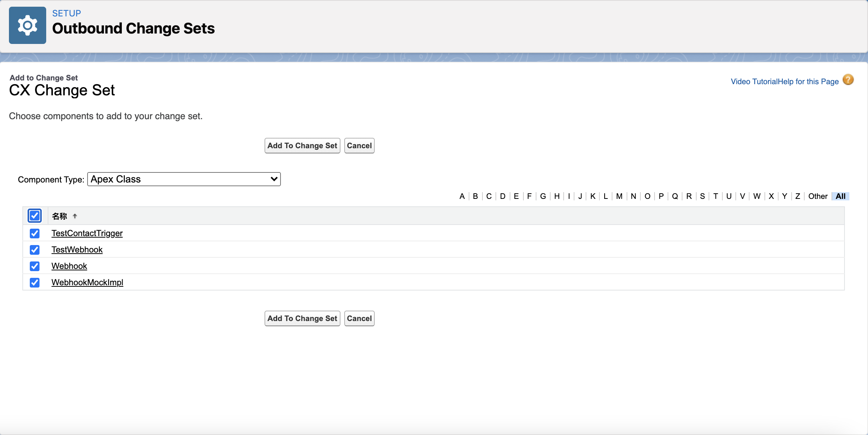Image resolution: width=868 pixels, height=435 pixels.
Task: Uncheck the TestContactTrigger checkbox
Action: pos(35,233)
